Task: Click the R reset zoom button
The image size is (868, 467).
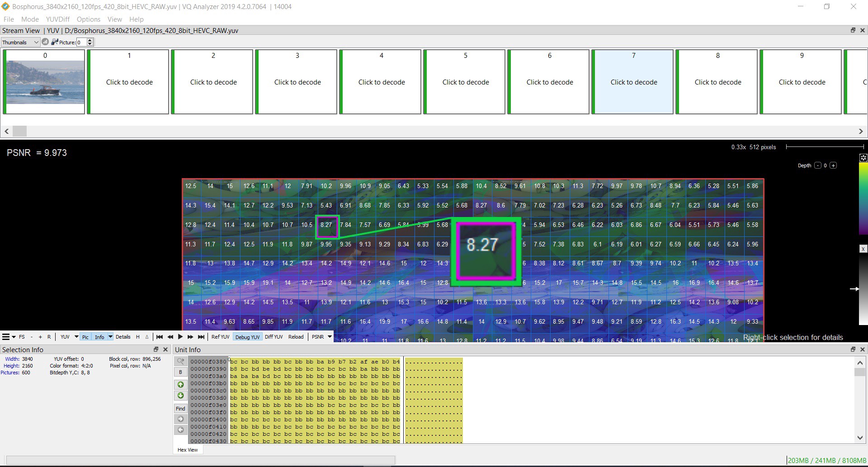Action: (x=49, y=337)
